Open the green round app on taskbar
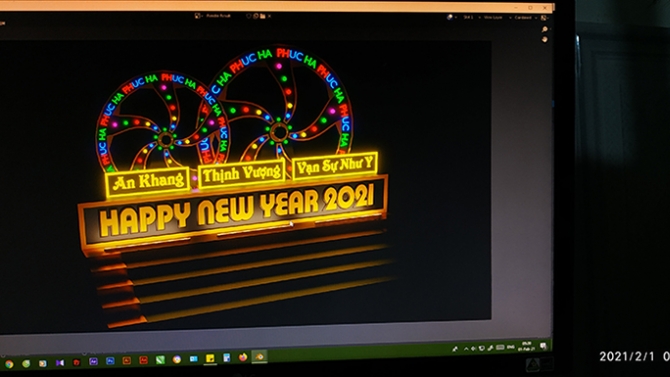The image size is (670, 377). (x=26, y=364)
